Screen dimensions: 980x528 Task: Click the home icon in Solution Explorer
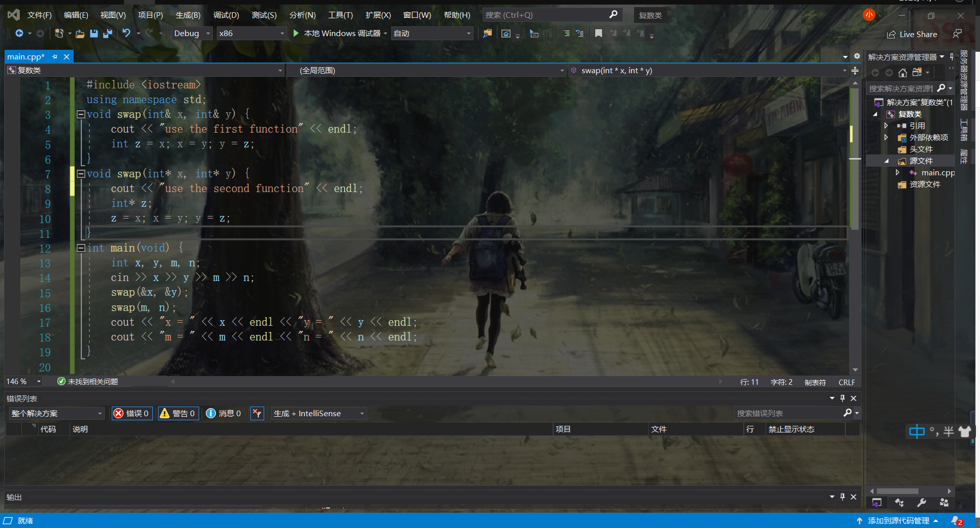(x=902, y=73)
